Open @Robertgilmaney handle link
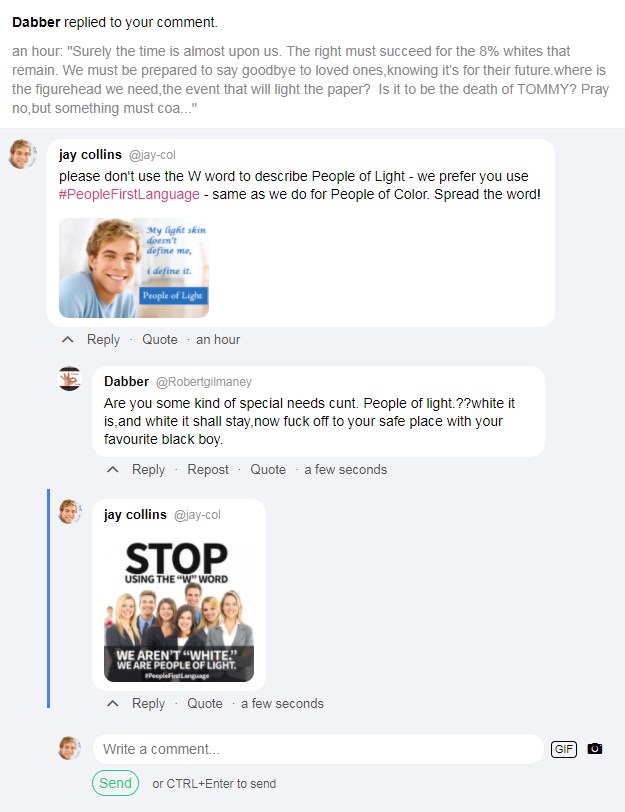Image resolution: width=625 pixels, height=812 pixels. point(204,382)
